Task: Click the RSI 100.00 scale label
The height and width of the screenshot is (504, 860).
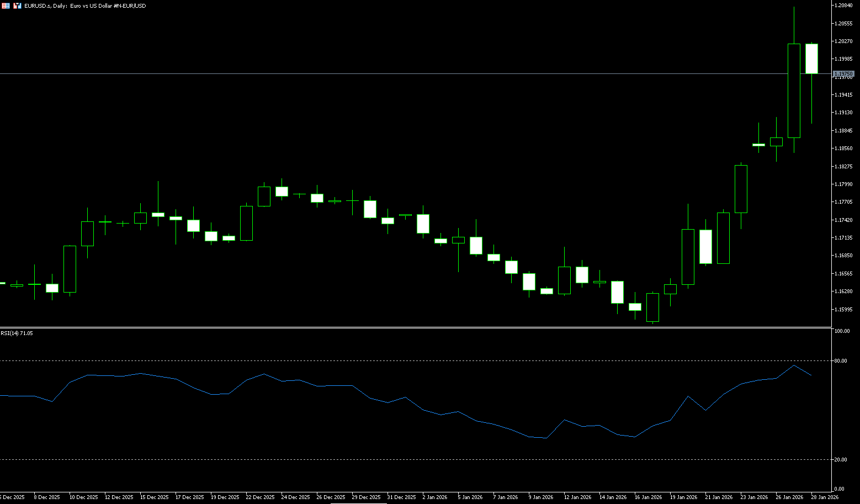Action: [x=842, y=331]
